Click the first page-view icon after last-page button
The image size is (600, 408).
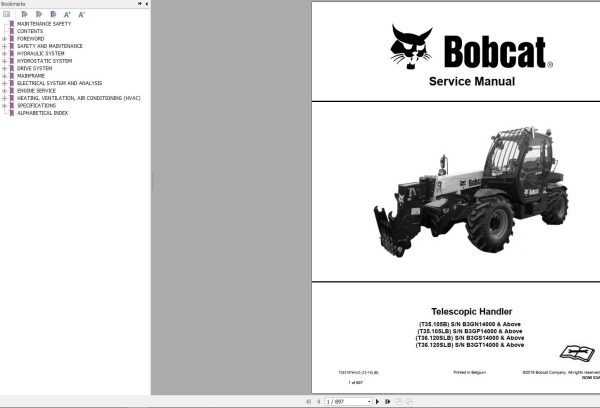point(399,401)
